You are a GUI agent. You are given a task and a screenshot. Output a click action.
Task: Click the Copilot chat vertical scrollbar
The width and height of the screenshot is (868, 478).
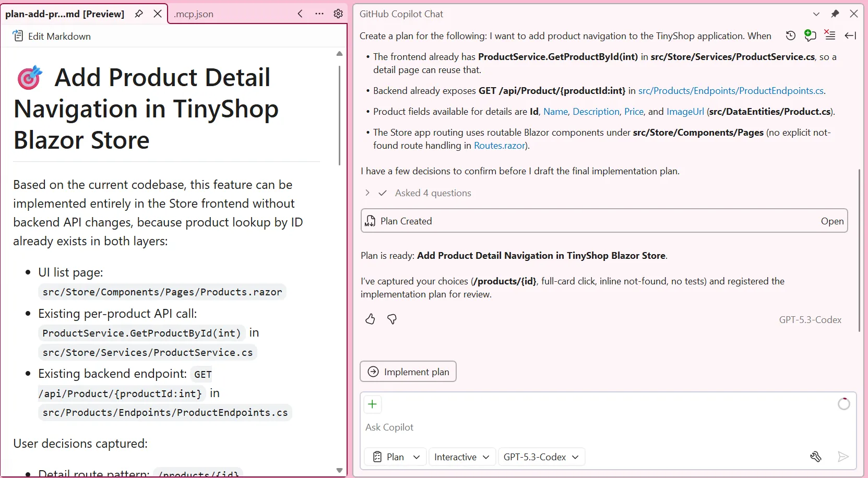pyautogui.click(x=859, y=250)
